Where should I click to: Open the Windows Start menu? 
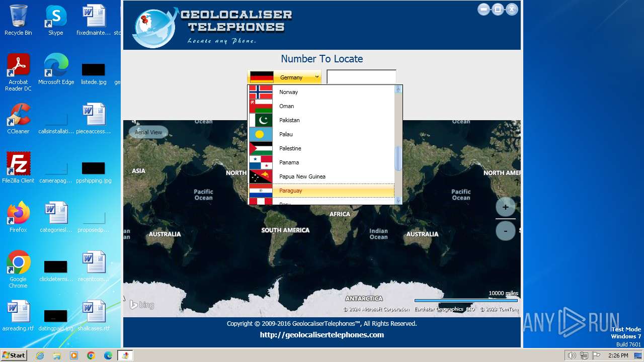[x=14, y=355]
